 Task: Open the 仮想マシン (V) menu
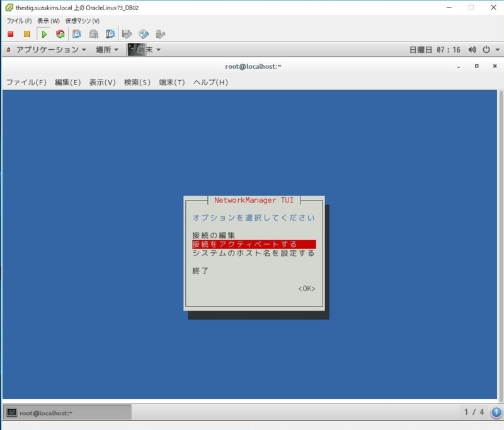tap(83, 21)
